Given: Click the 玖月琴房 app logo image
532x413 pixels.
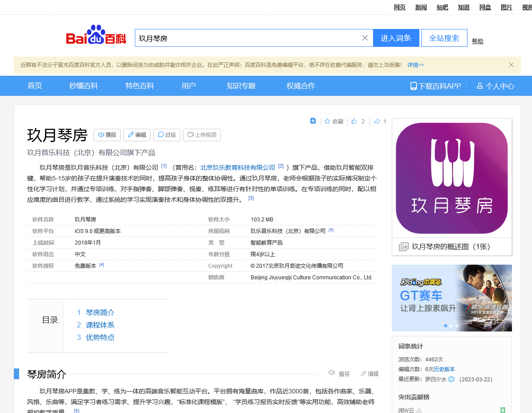Looking at the screenshot, I should point(451,178).
